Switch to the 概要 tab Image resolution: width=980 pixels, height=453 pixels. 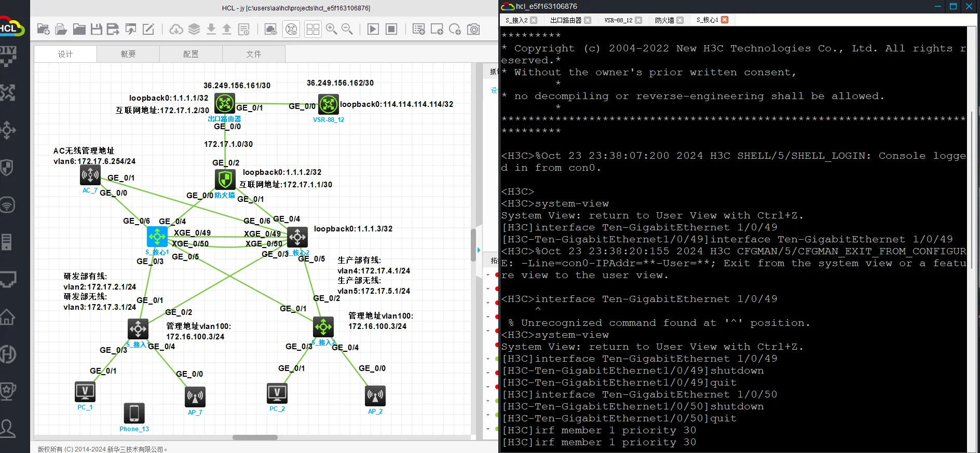tap(128, 54)
